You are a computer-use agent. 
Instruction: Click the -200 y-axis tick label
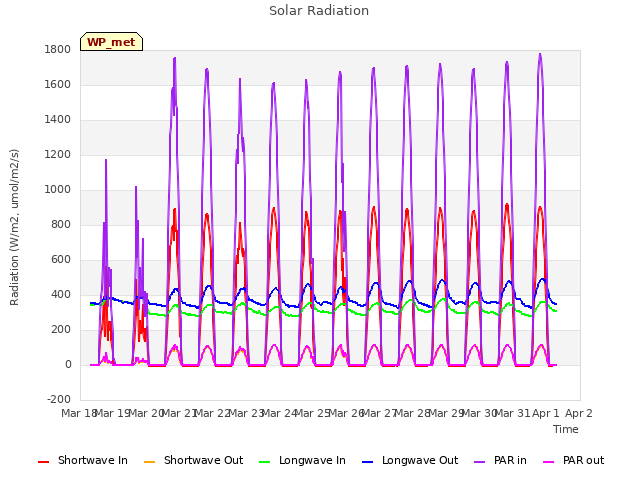click(59, 400)
